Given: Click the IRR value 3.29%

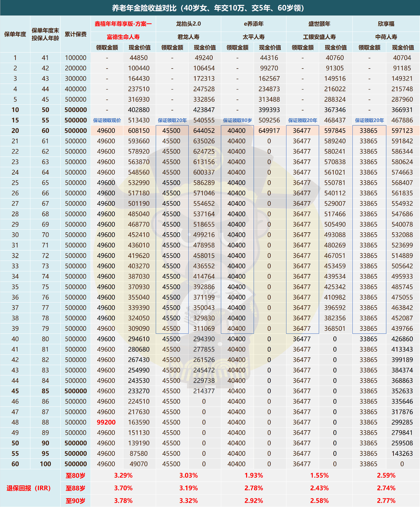Looking at the screenshot, I should (x=123, y=475).
